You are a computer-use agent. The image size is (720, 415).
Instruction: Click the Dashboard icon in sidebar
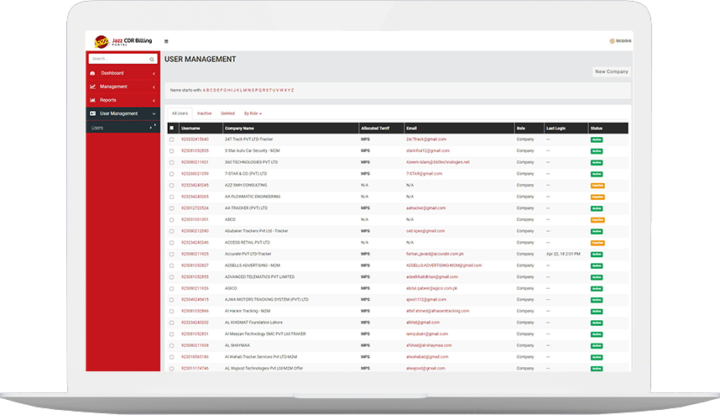(93, 73)
